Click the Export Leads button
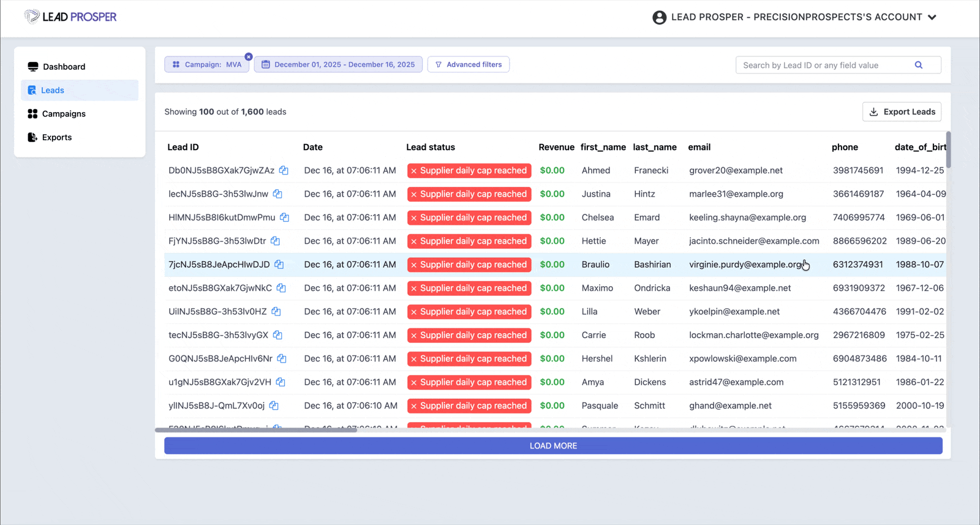Screen dimensions: 980x525 902,111
